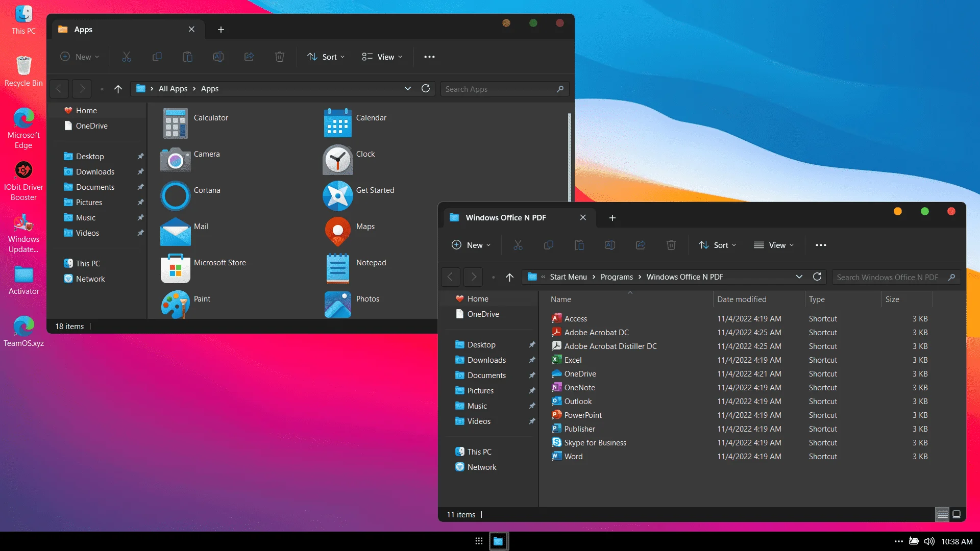Open the Notepad app icon
The height and width of the screenshot is (551, 980).
point(337,268)
